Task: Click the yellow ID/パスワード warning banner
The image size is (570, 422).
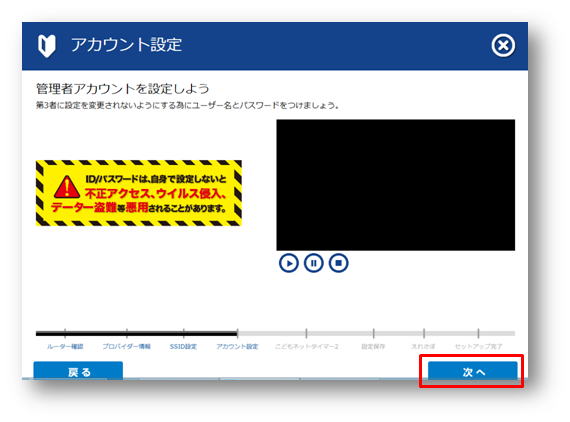Action: 139,193
